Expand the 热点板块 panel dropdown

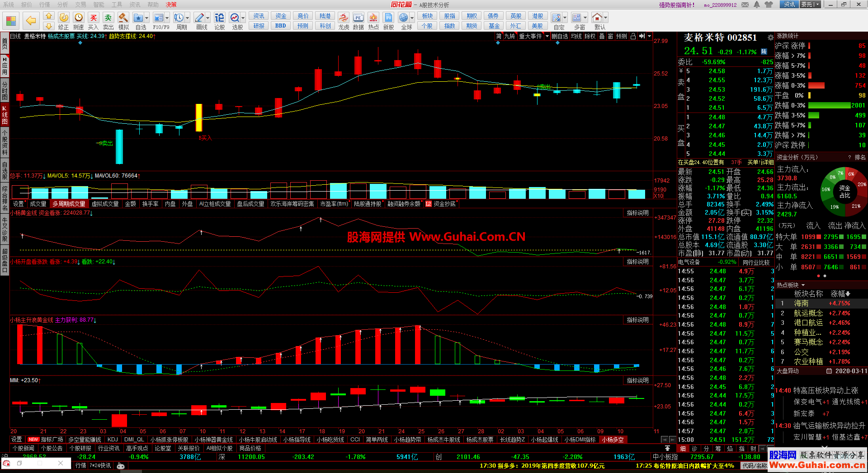tap(803, 285)
